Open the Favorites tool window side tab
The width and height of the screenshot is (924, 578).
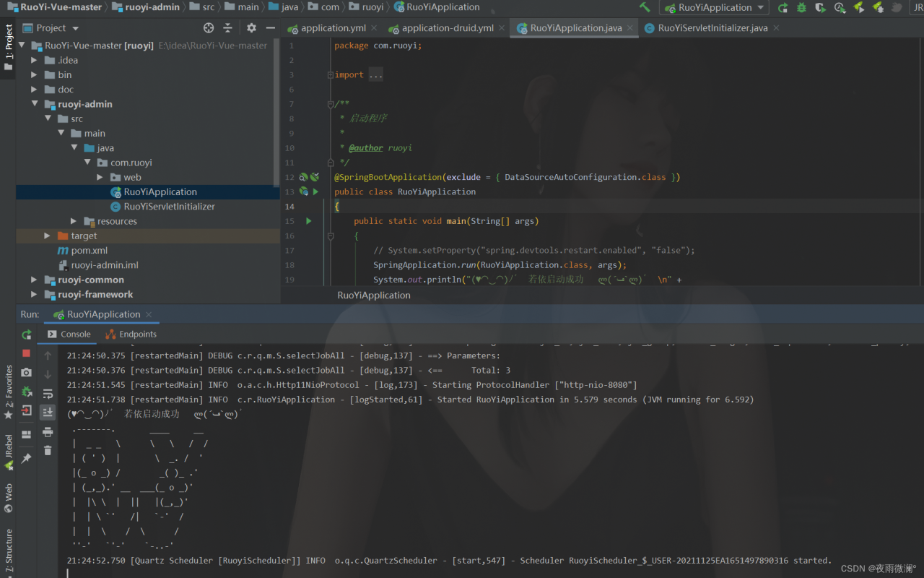(x=8, y=392)
